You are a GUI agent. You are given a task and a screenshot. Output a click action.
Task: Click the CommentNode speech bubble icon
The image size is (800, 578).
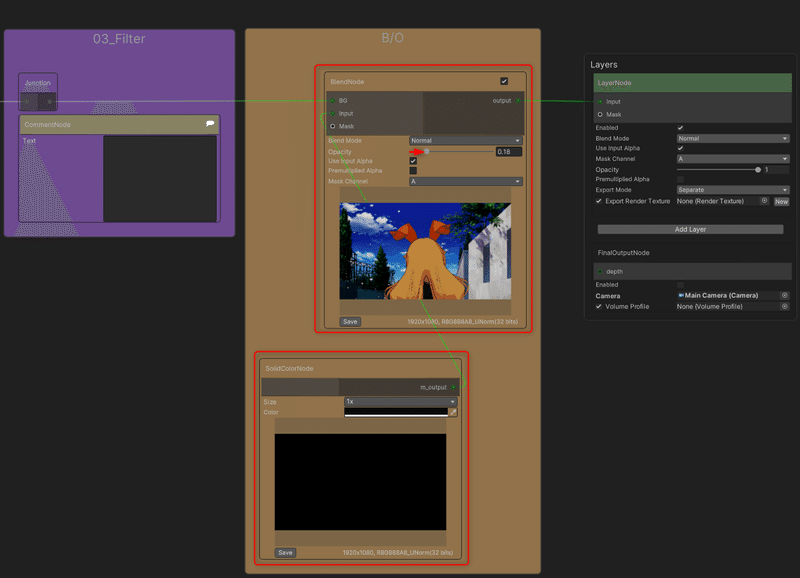pyautogui.click(x=210, y=123)
